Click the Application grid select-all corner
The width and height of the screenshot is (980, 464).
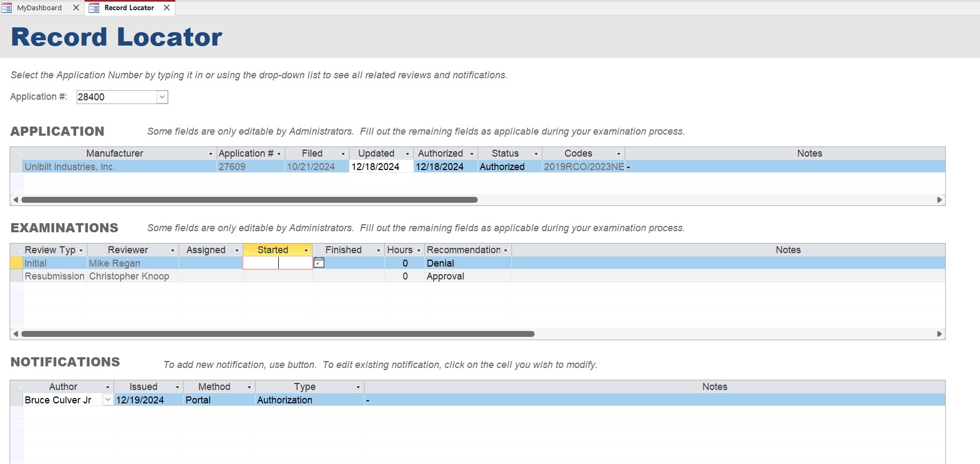(17, 153)
